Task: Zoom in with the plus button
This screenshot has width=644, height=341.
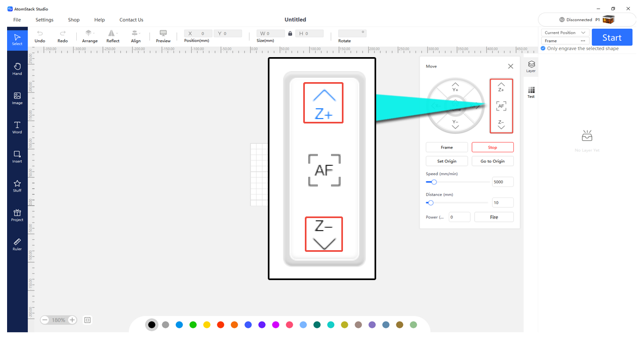Action: (72, 320)
